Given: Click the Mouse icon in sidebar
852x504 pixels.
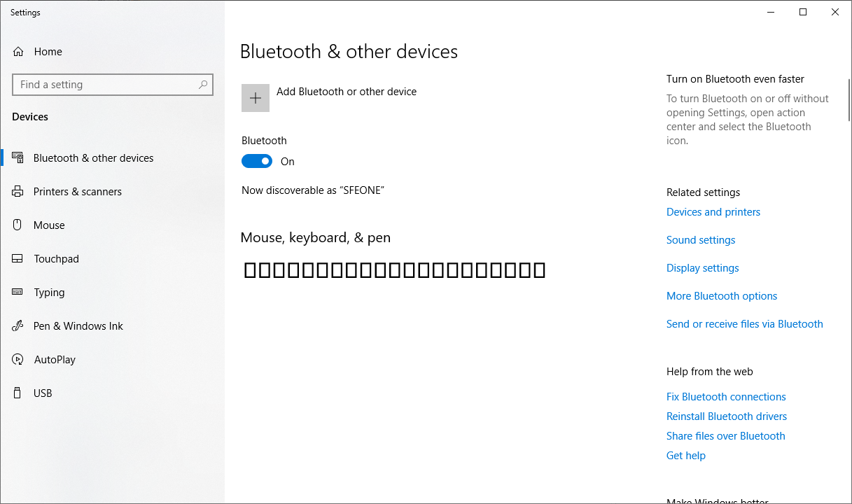Looking at the screenshot, I should coord(18,225).
